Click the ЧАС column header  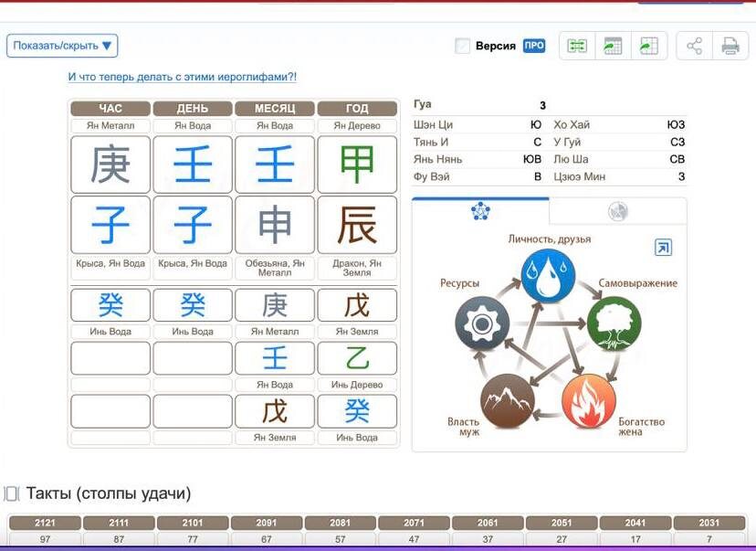pyautogui.click(x=110, y=108)
